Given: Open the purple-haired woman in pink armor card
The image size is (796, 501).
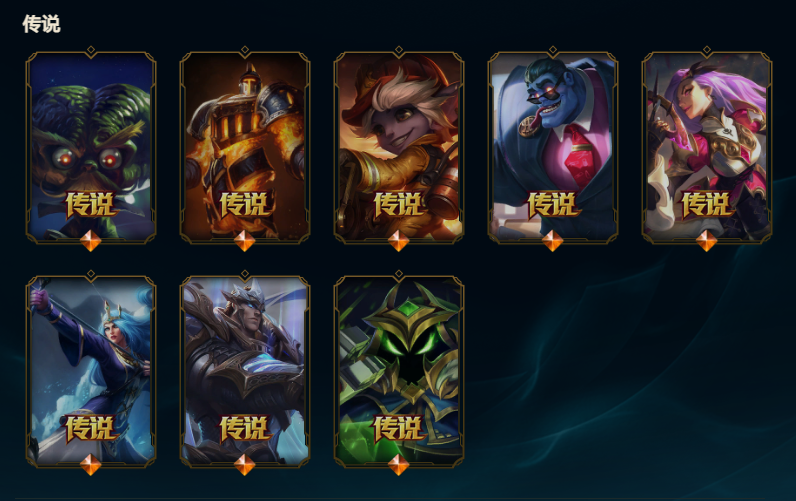Looking at the screenshot, I should 707,146.
